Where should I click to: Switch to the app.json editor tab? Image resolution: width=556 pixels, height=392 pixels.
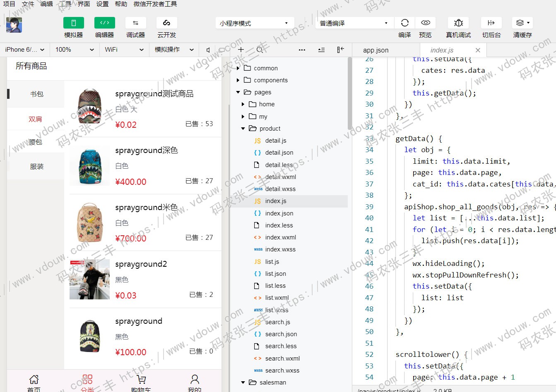(375, 50)
